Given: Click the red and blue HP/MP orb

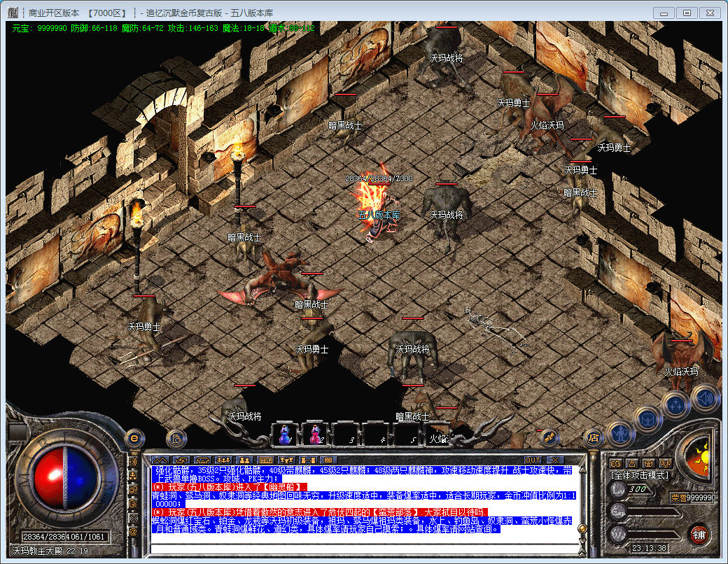Looking at the screenshot, I should click(x=64, y=478).
